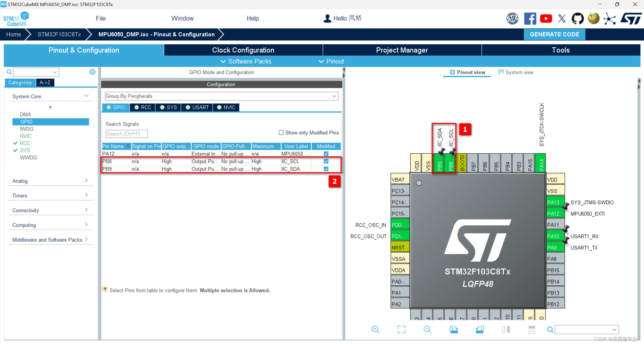The height and width of the screenshot is (344, 644).
Task: Uncheck Modified for pin PA12
Action: point(326,154)
